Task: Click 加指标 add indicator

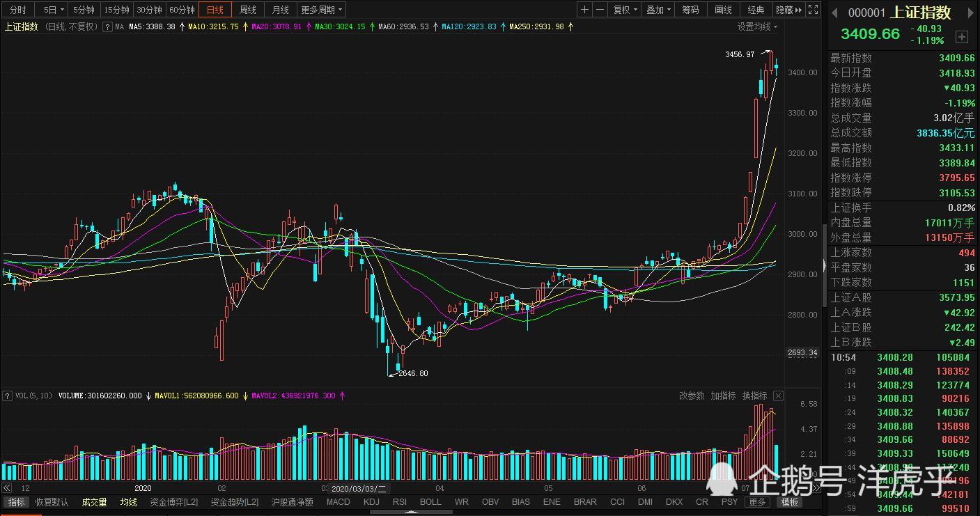Action: [x=723, y=396]
